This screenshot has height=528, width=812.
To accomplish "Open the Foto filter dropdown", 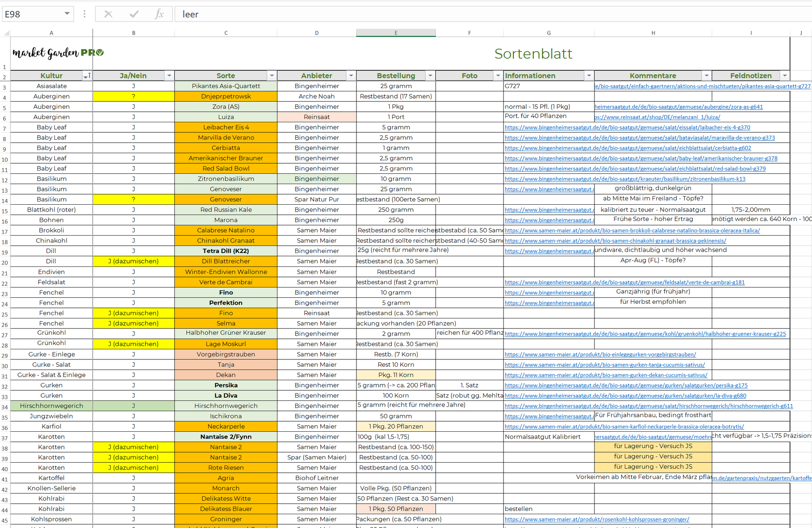I will 498,76.
